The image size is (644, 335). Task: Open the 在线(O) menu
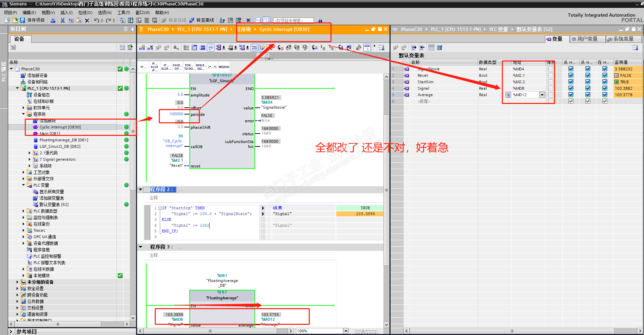pyautogui.click(x=85, y=13)
